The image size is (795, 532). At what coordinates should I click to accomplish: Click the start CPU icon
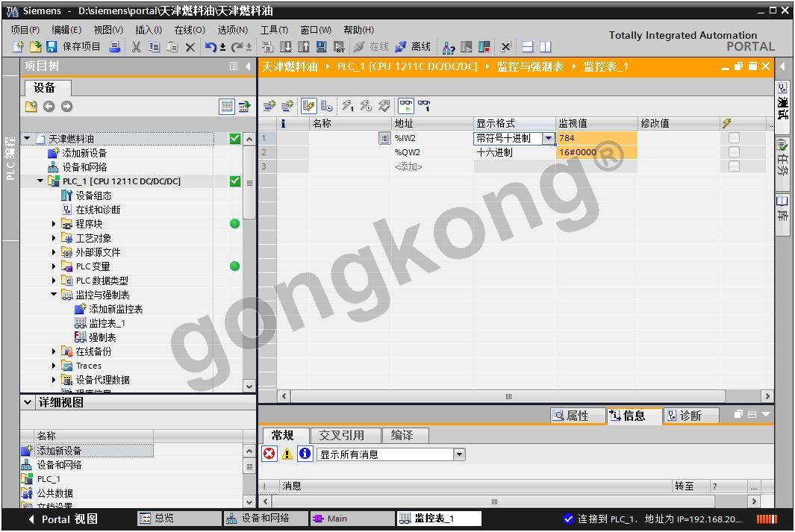(466, 47)
